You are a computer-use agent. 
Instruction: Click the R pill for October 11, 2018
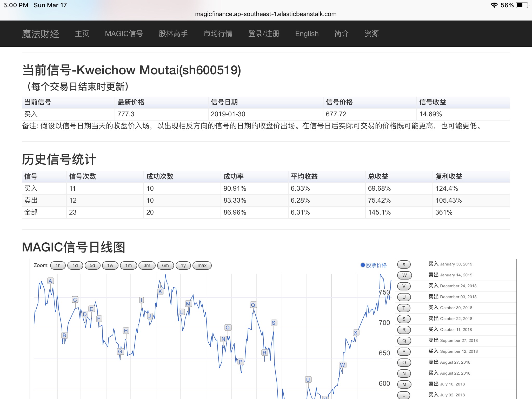404,330
